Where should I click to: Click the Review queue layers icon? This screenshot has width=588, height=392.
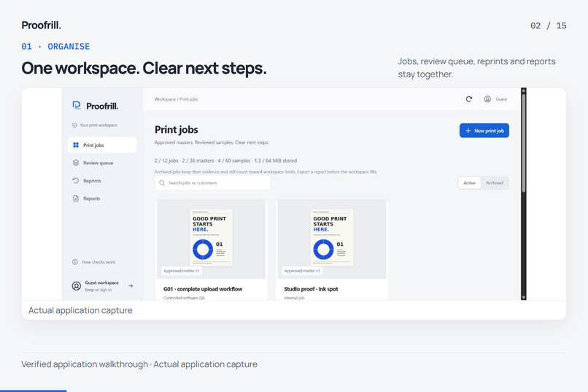pyautogui.click(x=76, y=163)
